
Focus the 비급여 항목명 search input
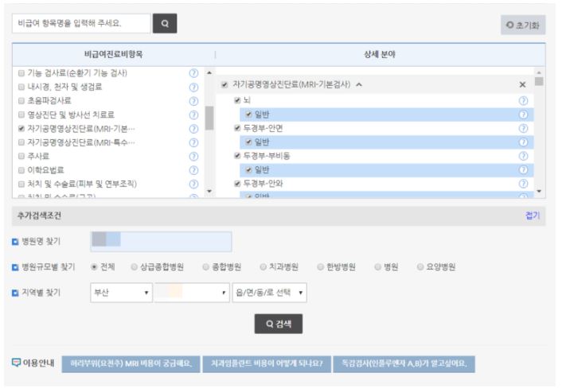[x=81, y=24]
